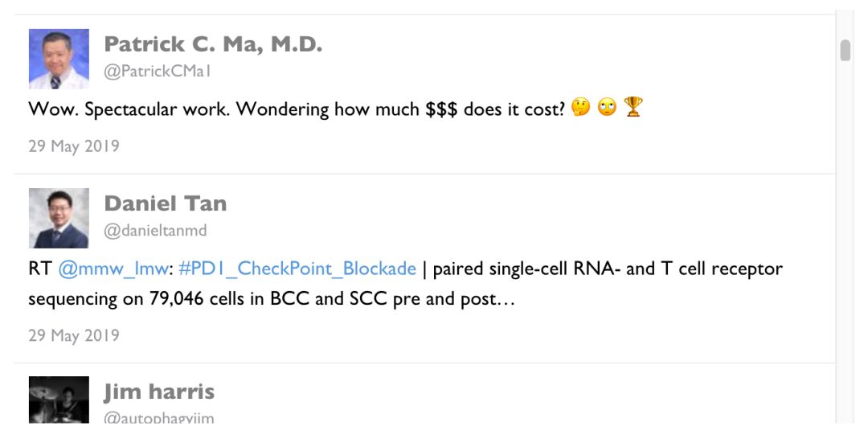The image size is (868, 439).
Task: Open Daniel Tan's profile photo
Action: point(59,218)
